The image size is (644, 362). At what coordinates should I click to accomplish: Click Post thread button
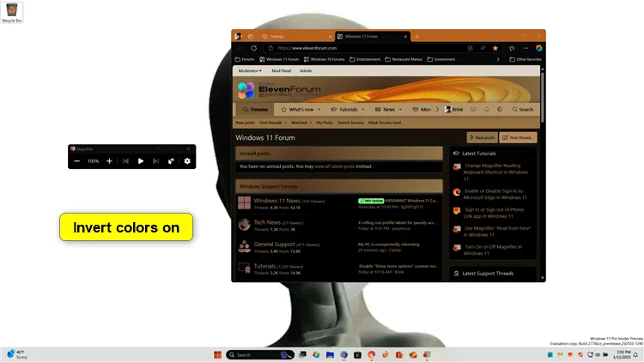point(519,138)
